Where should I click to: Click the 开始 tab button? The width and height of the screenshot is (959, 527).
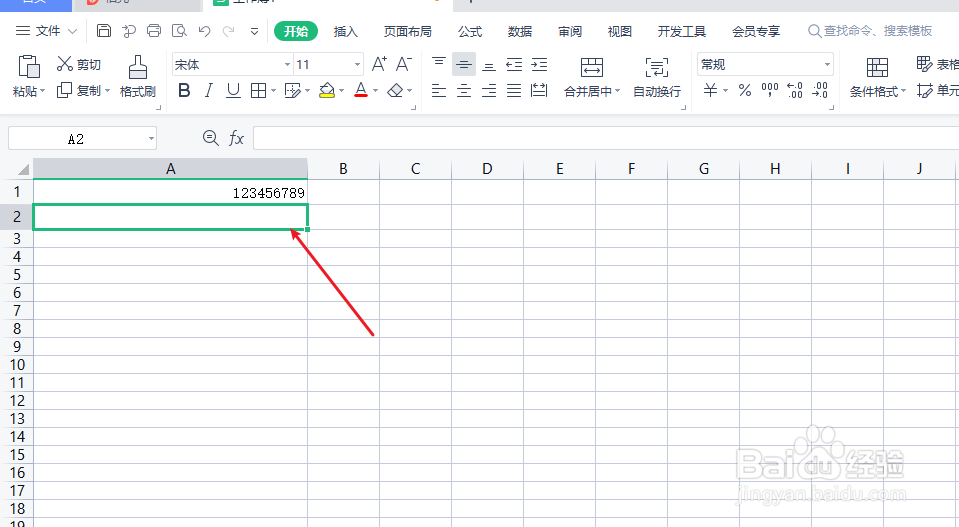point(296,31)
